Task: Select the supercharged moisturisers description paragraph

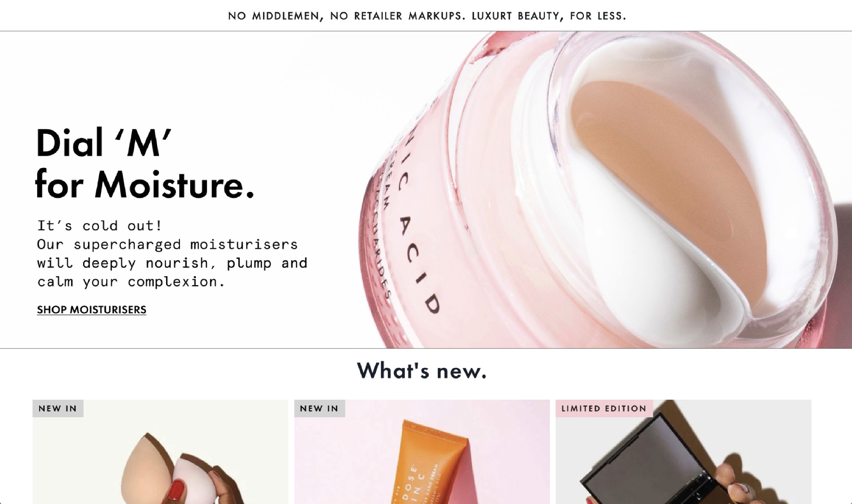Action: coord(172,254)
